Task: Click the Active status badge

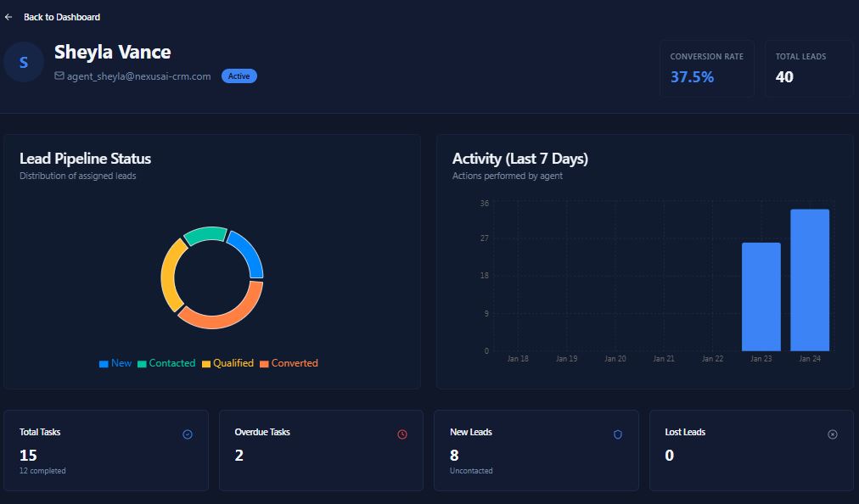Action: (239, 76)
